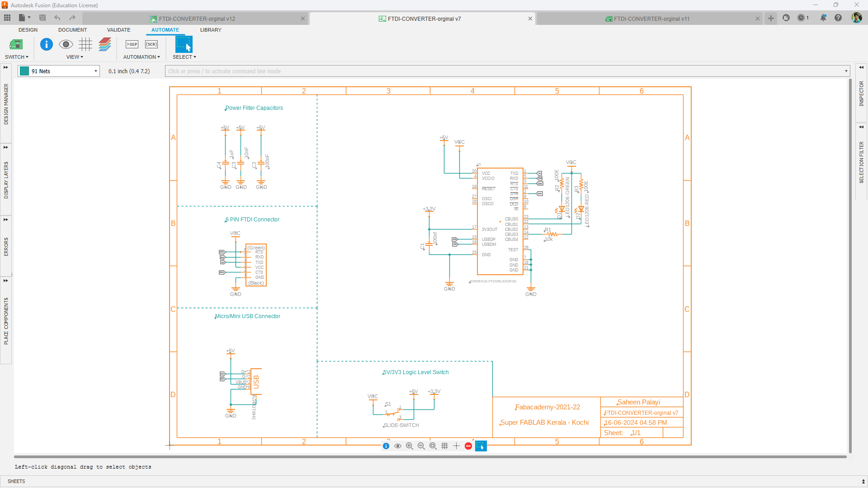Activate the Select tool in ribbon

tap(184, 44)
